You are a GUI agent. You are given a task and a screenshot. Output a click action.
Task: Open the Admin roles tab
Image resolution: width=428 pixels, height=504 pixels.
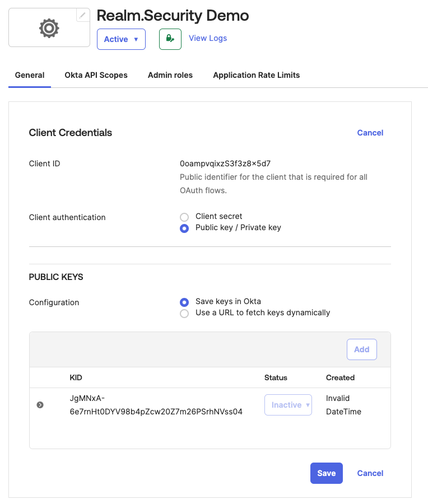[170, 74]
